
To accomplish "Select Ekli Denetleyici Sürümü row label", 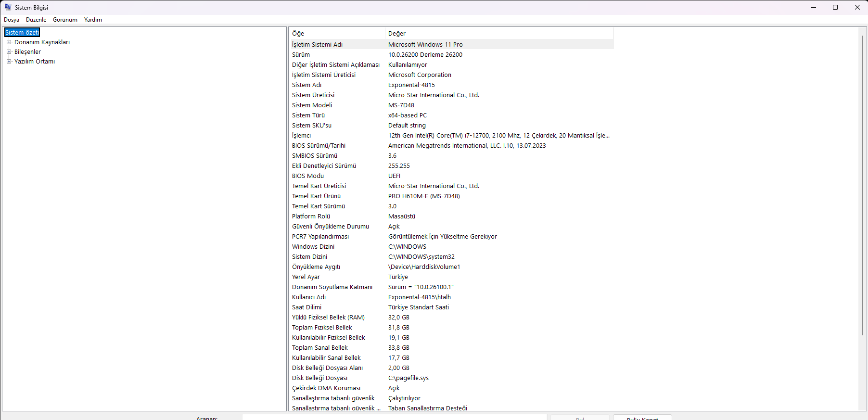I will [x=324, y=165].
